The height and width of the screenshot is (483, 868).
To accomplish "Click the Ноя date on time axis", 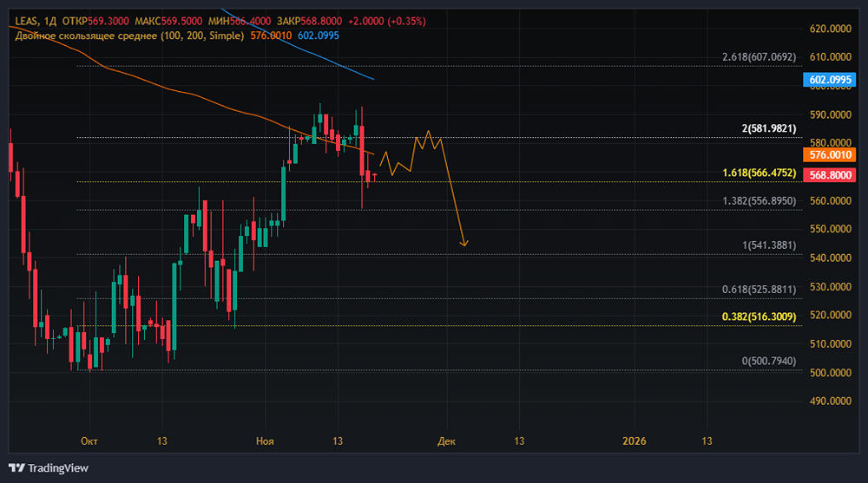I will 265,441.
